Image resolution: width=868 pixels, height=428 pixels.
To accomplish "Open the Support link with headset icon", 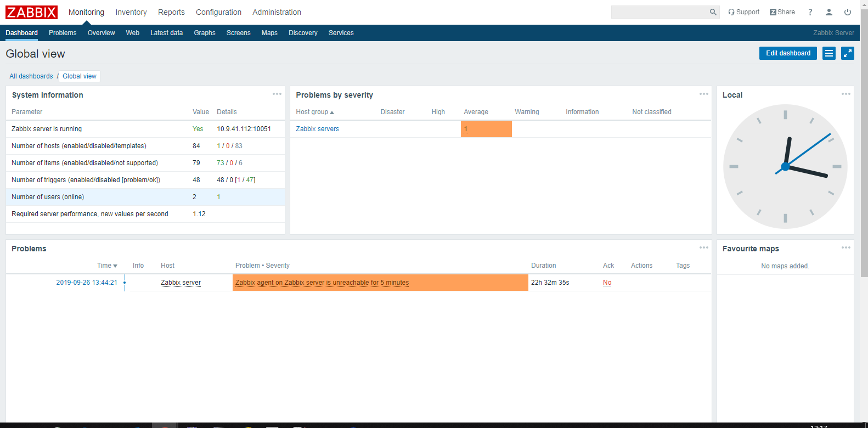I will click(x=743, y=12).
